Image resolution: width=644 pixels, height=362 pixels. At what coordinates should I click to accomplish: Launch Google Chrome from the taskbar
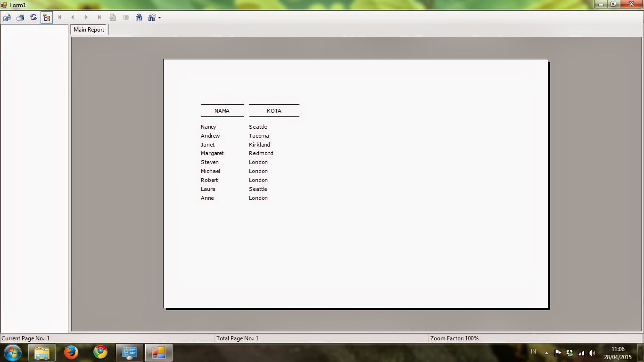99,353
